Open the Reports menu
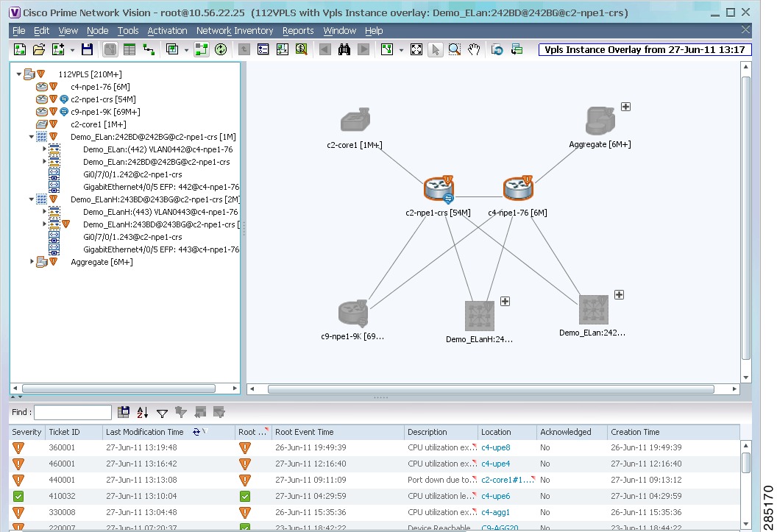Image resolution: width=777 pixels, height=532 pixels. [x=298, y=31]
